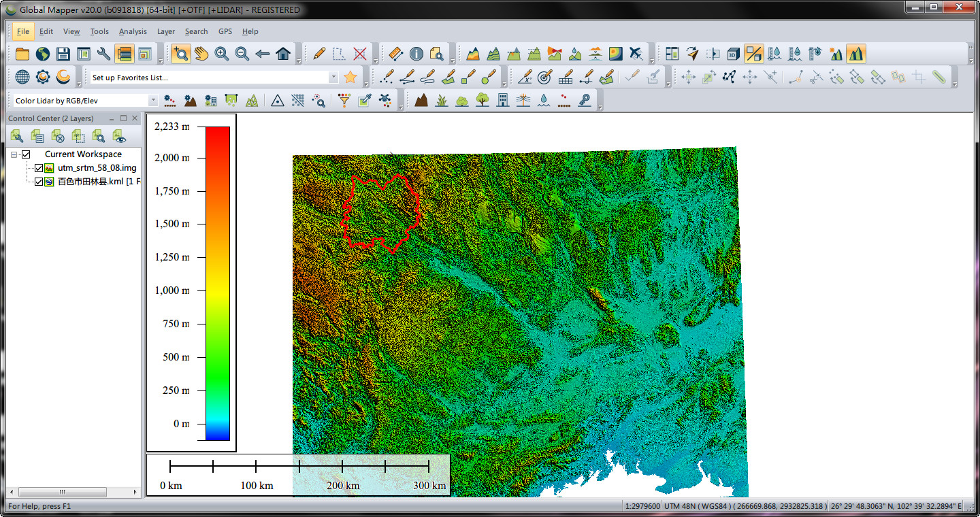Click the Home full-view icon
This screenshot has height=517, width=980.
point(283,54)
